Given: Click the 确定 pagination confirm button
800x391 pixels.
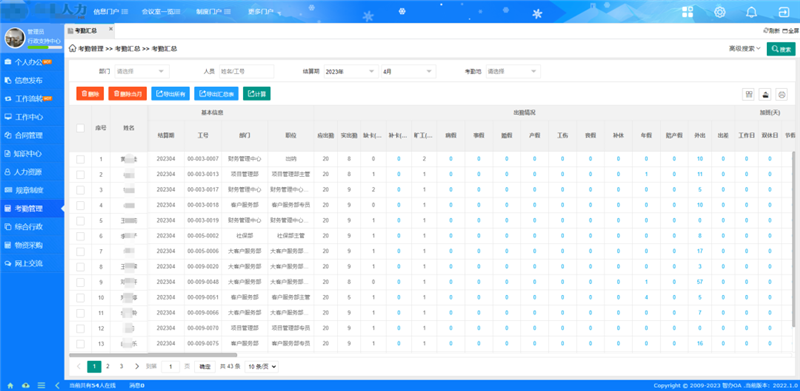Looking at the screenshot, I should 205,366.
